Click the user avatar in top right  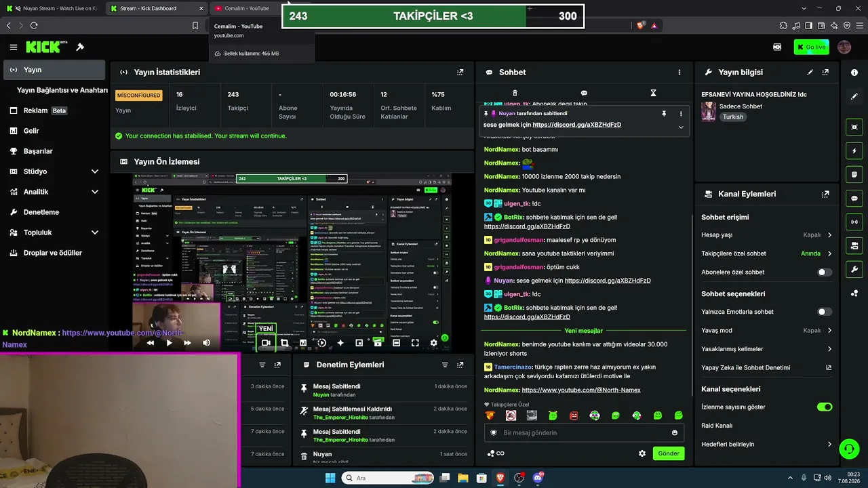click(x=844, y=47)
